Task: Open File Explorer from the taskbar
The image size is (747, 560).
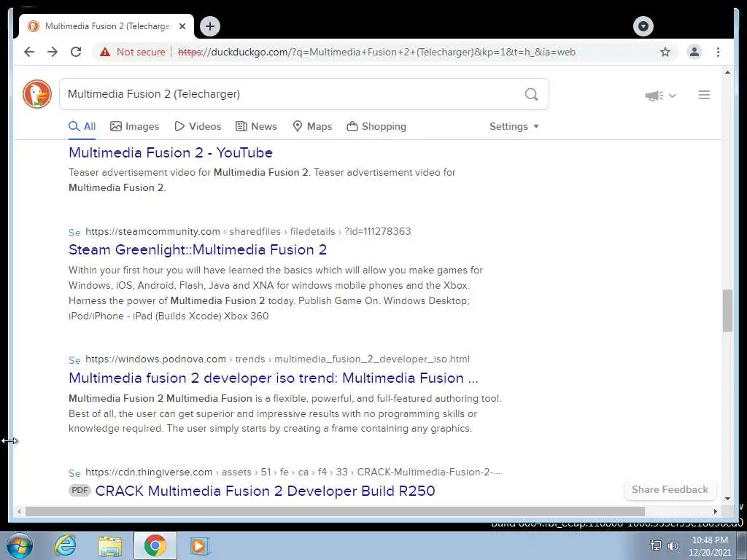Action: tap(110, 545)
